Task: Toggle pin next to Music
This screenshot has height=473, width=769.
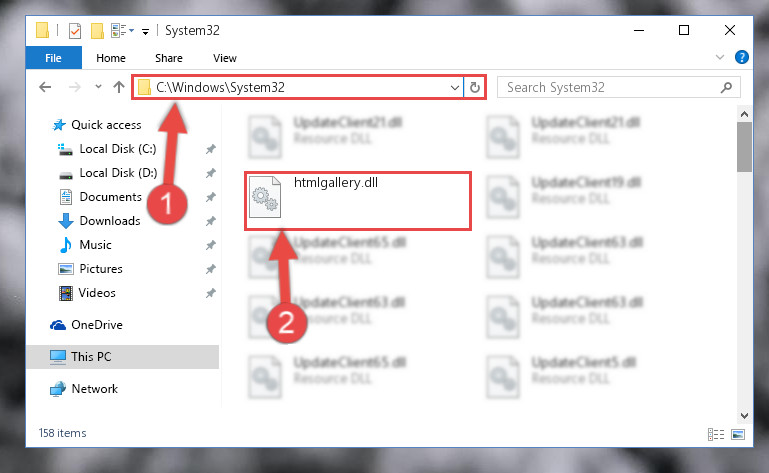Action: click(x=210, y=245)
